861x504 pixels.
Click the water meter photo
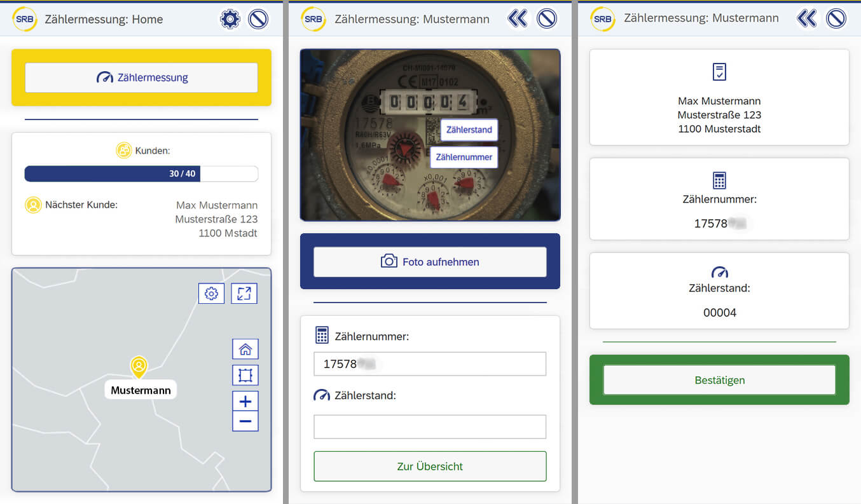coord(430,135)
